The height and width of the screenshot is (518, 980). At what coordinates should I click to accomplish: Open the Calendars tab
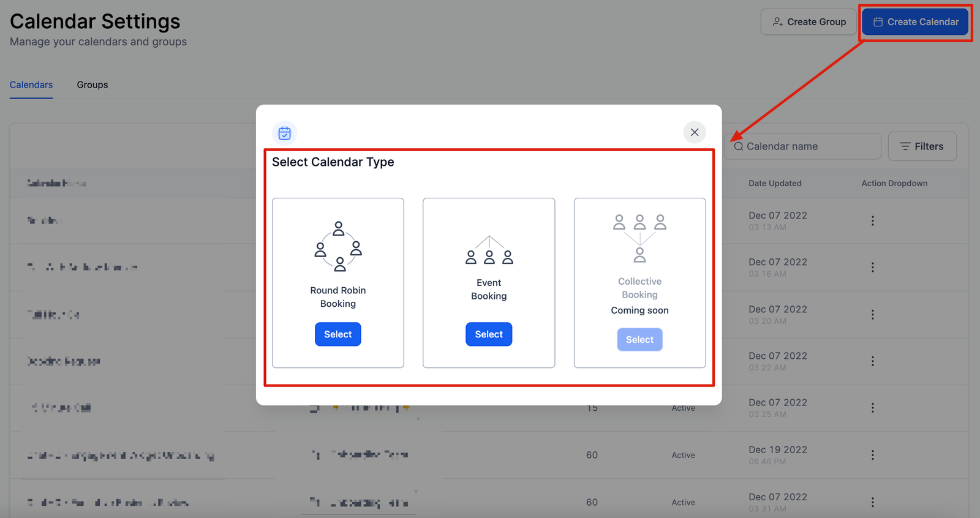click(x=31, y=84)
